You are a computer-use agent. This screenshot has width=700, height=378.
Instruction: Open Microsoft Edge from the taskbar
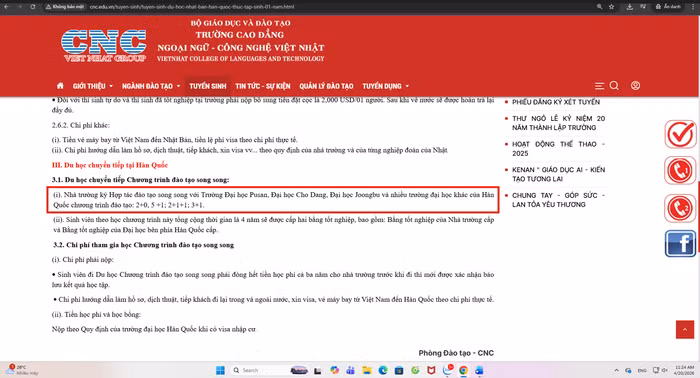[383, 370]
